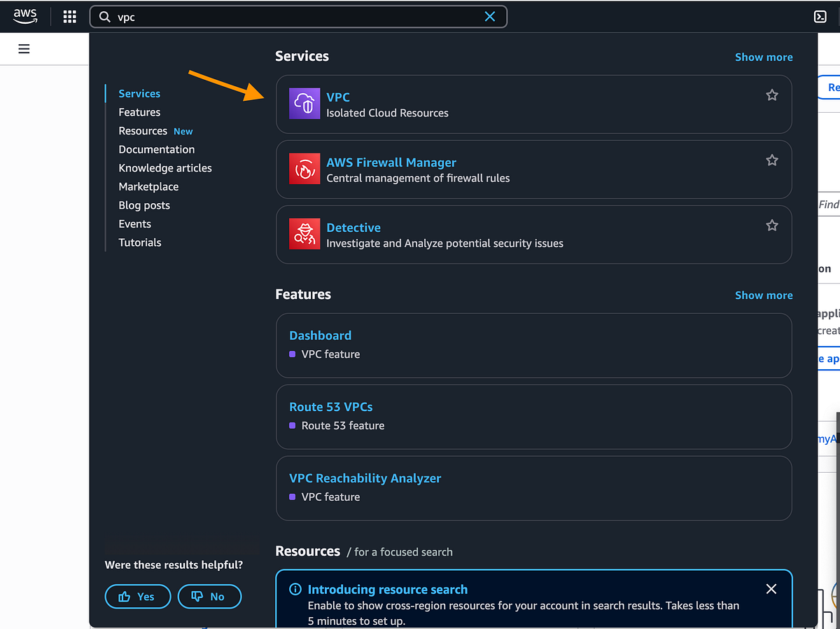Star AWS Firewall Manager as favorite

click(x=771, y=160)
